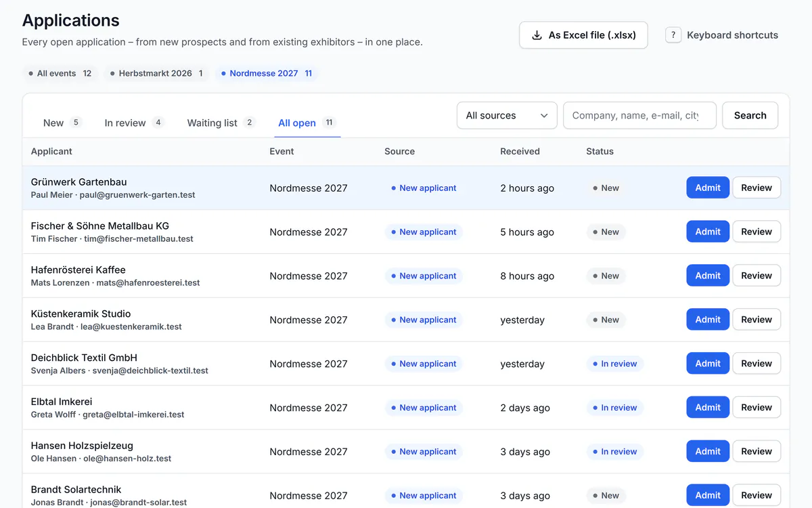This screenshot has width=812, height=508.
Task: Review Elbtal Imkerei application
Action: click(757, 408)
